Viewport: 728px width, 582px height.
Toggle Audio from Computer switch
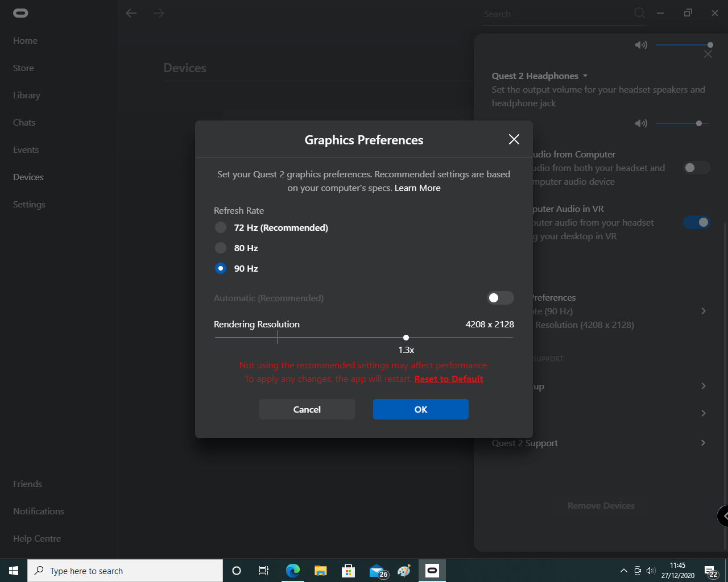coord(697,168)
